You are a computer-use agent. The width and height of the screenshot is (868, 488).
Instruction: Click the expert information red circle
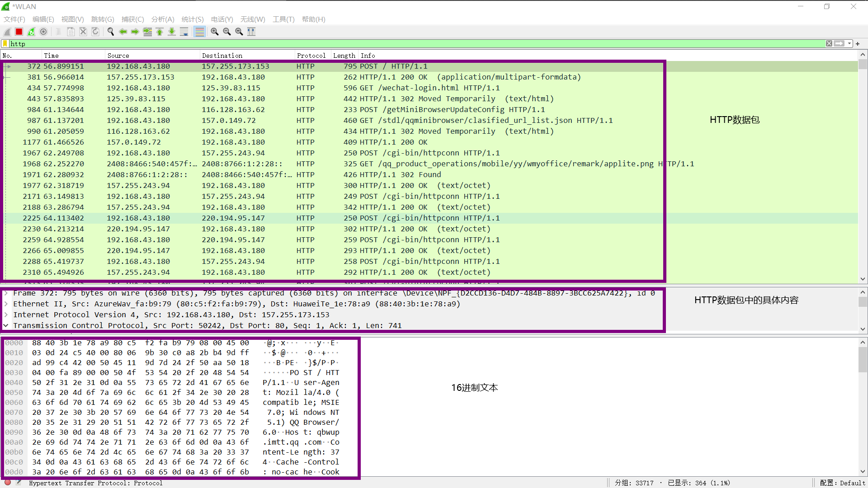click(8, 483)
